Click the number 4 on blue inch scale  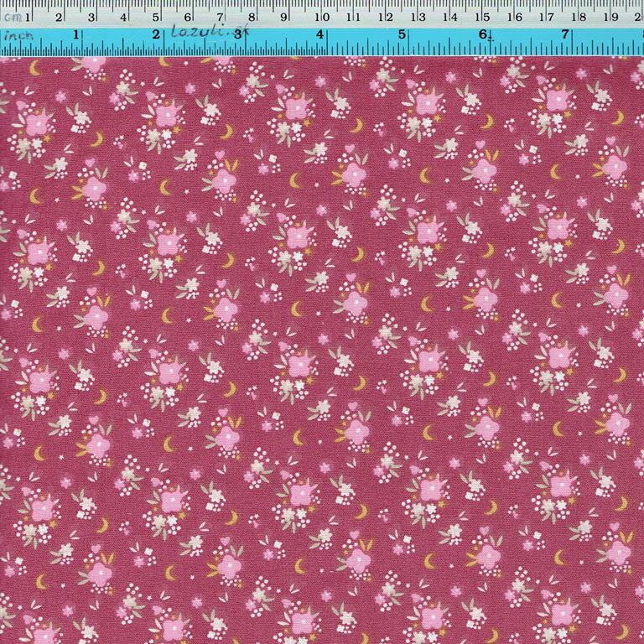tap(320, 34)
